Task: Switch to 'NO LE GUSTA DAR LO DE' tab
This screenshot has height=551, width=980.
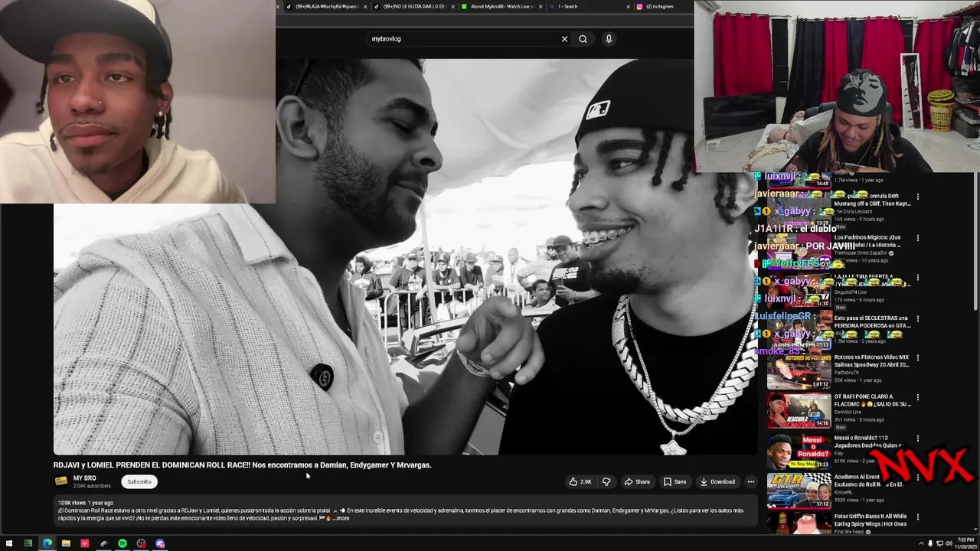Action: (414, 6)
